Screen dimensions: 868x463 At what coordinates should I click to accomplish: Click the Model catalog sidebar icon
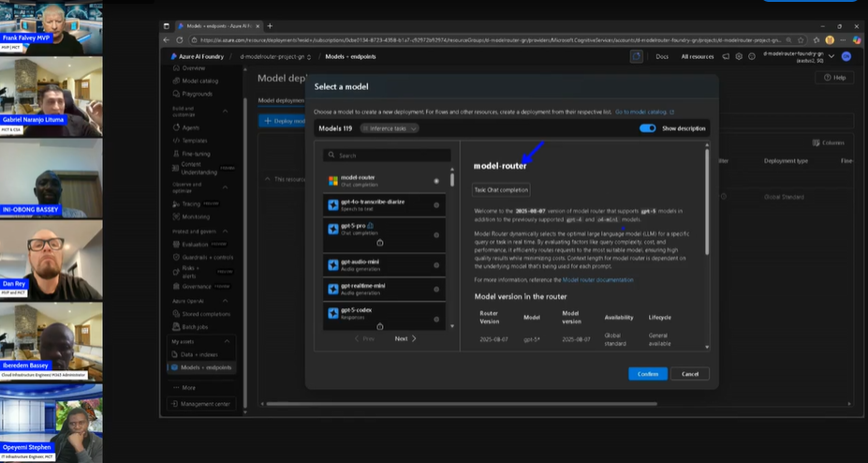tap(175, 82)
